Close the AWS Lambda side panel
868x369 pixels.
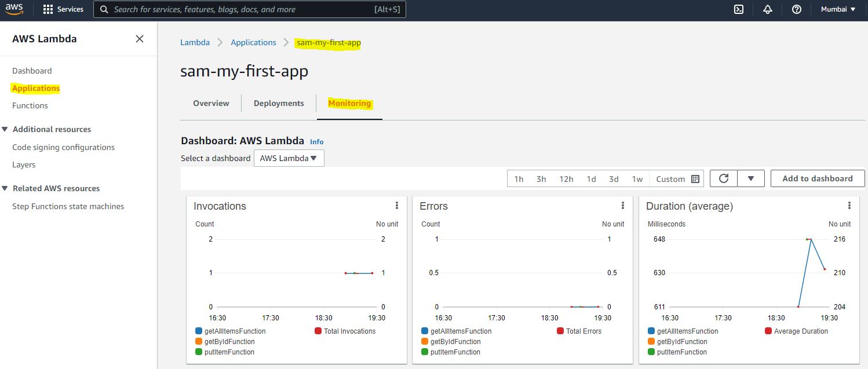coord(139,39)
